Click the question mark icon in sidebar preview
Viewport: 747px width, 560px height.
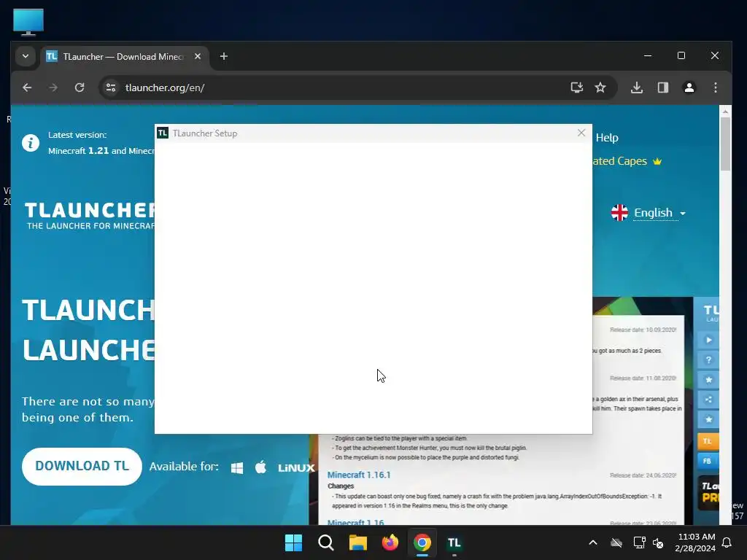coord(708,360)
